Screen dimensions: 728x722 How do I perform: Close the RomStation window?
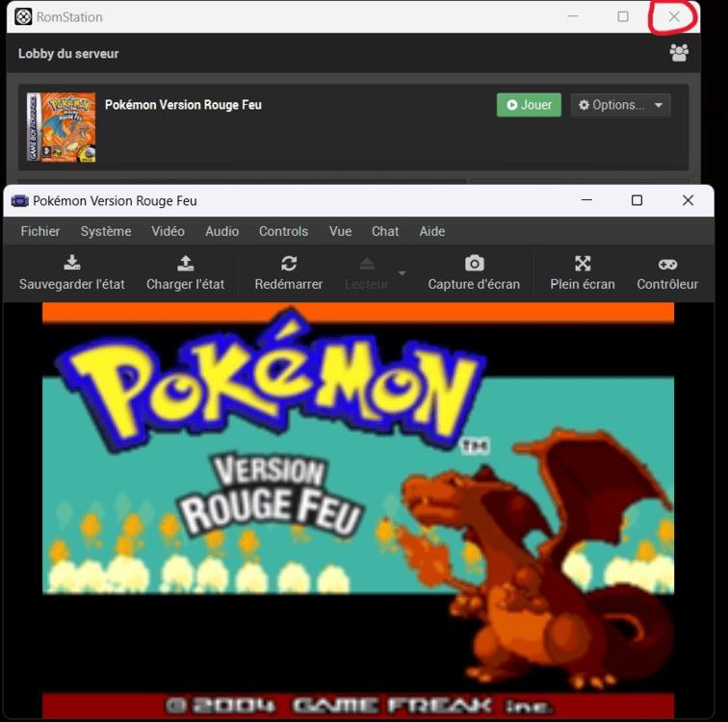674,16
